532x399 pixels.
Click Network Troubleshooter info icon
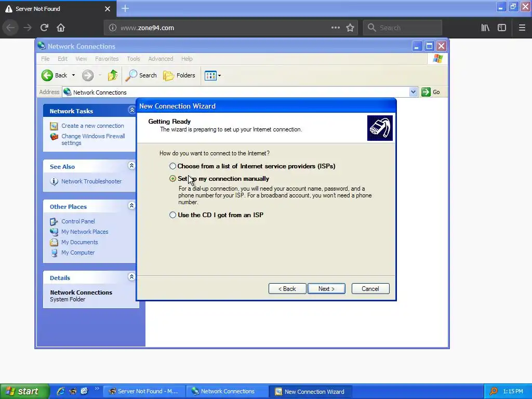pyautogui.click(x=54, y=181)
